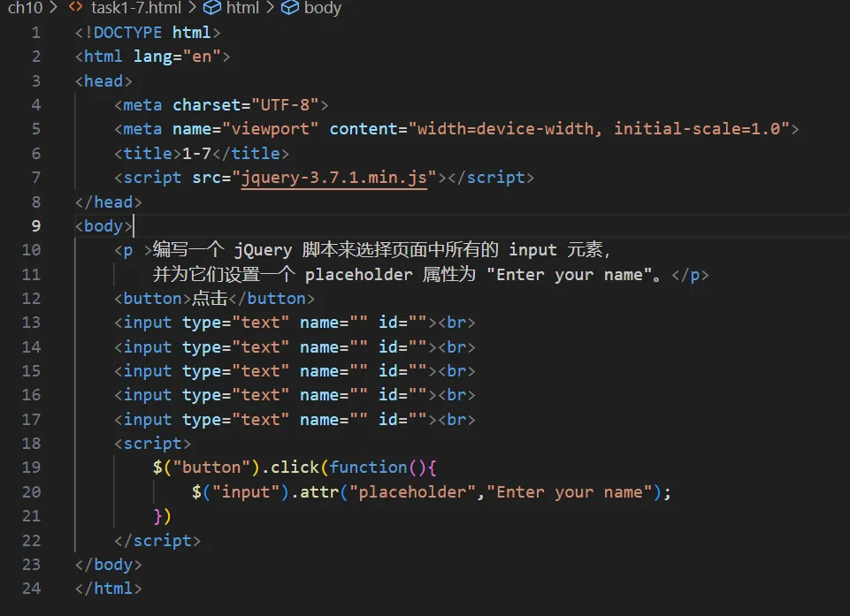Image resolution: width=850 pixels, height=616 pixels.
Task: Click the lang="en" attribute value
Action: point(202,57)
